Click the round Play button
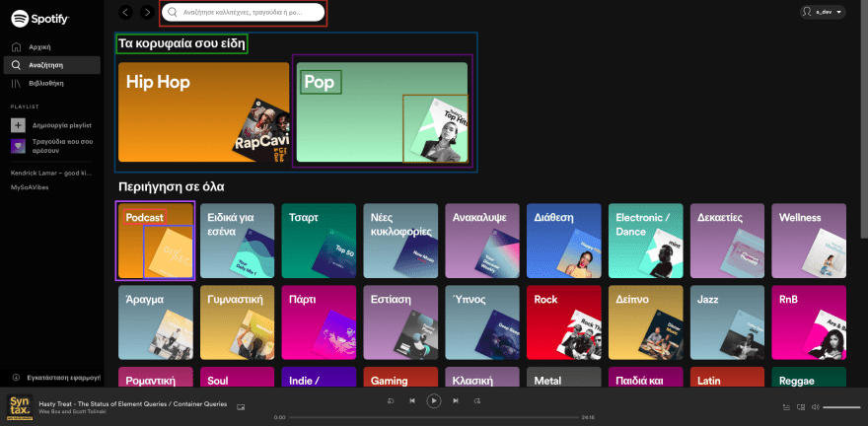This screenshot has width=868, height=426. click(434, 400)
